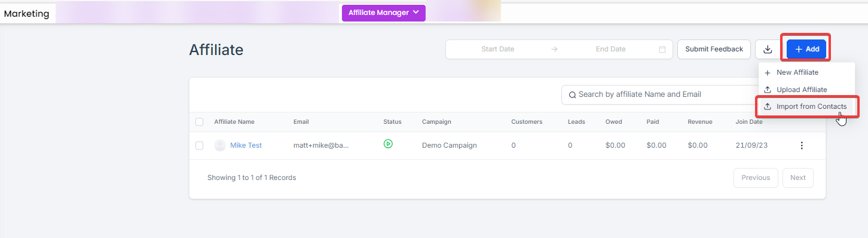Focus the Start Date field
Screen dimensions: 868x238
click(x=498, y=49)
